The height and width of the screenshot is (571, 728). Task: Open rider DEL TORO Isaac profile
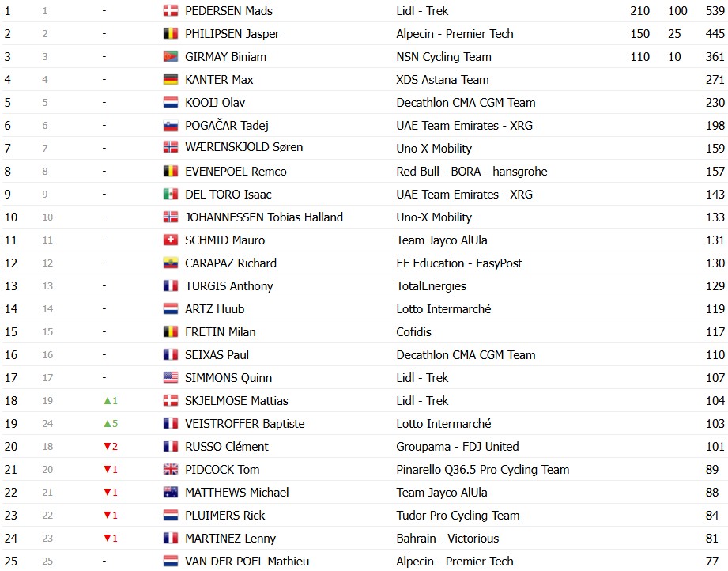228,195
